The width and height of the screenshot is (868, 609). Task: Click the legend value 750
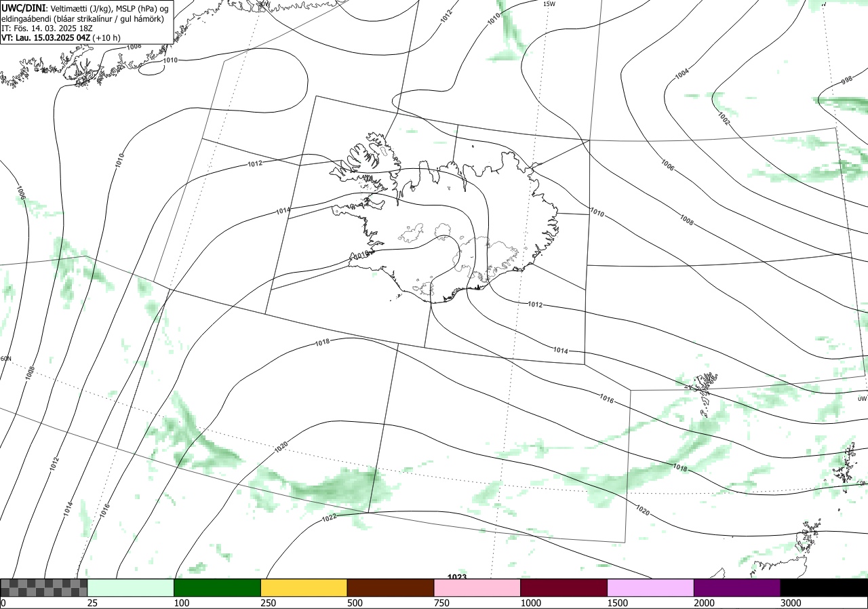point(442,603)
